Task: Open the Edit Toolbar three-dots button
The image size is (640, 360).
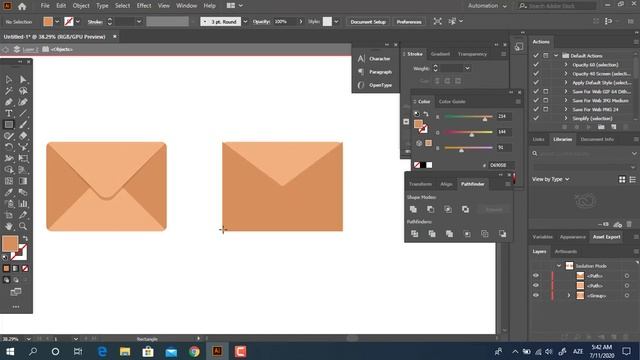Action: pos(16,307)
